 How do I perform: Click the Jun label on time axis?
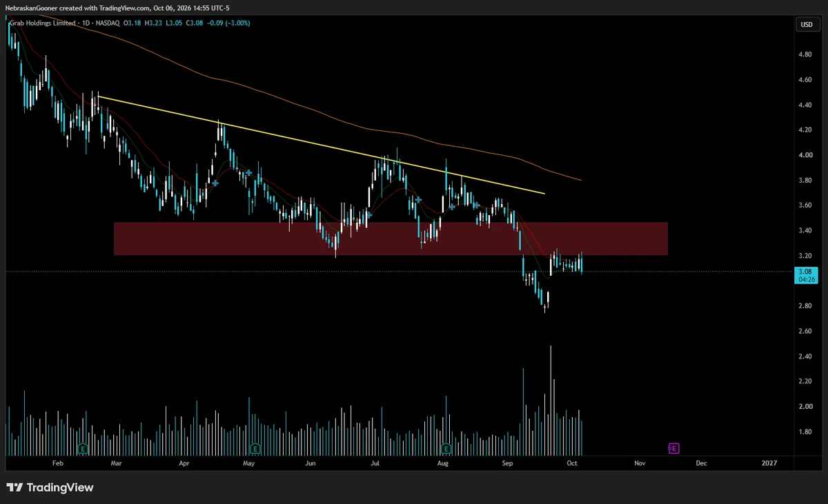(x=310, y=464)
